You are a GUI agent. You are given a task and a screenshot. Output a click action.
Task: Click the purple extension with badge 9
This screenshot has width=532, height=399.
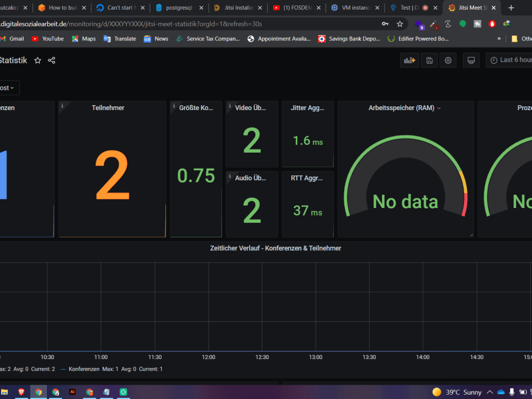point(419,24)
